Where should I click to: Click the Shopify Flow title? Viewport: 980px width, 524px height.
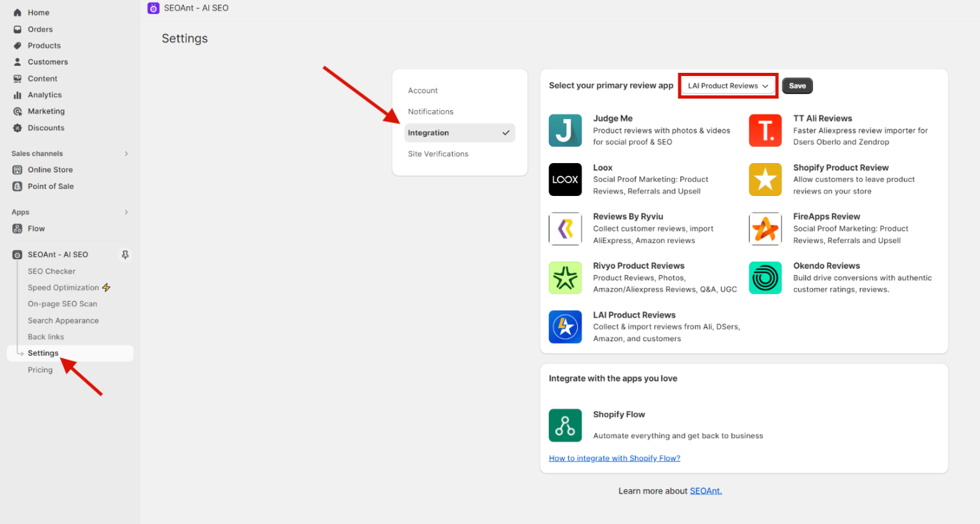click(x=619, y=414)
